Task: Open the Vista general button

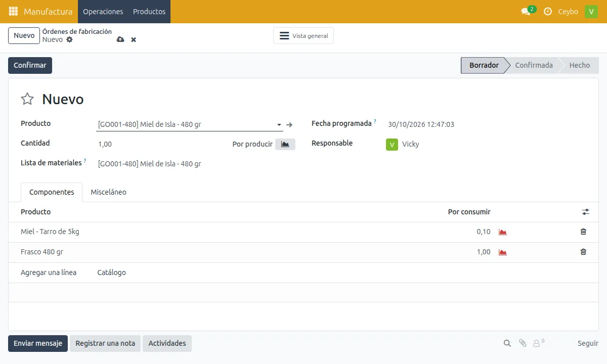Action: coord(303,36)
